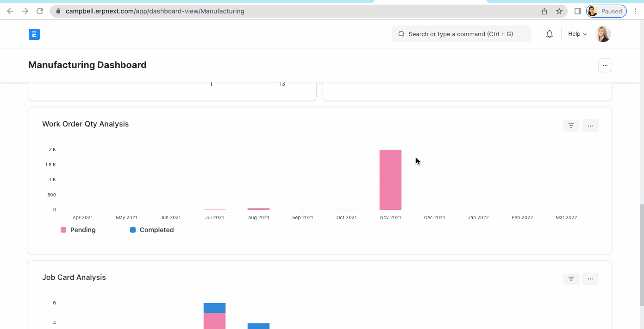Open the ellipsis menu on Job Card Analysis
The image size is (644, 329).
pyautogui.click(x=590, y=278)
